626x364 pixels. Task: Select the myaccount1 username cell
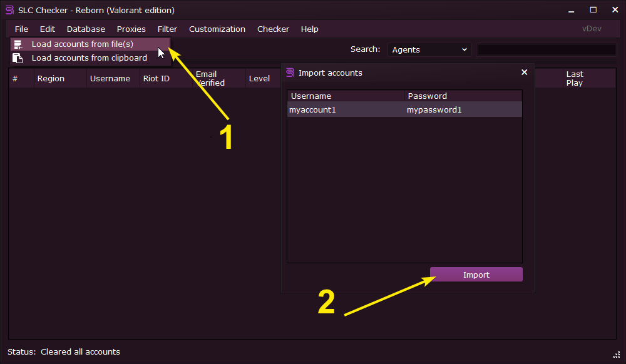346,109
